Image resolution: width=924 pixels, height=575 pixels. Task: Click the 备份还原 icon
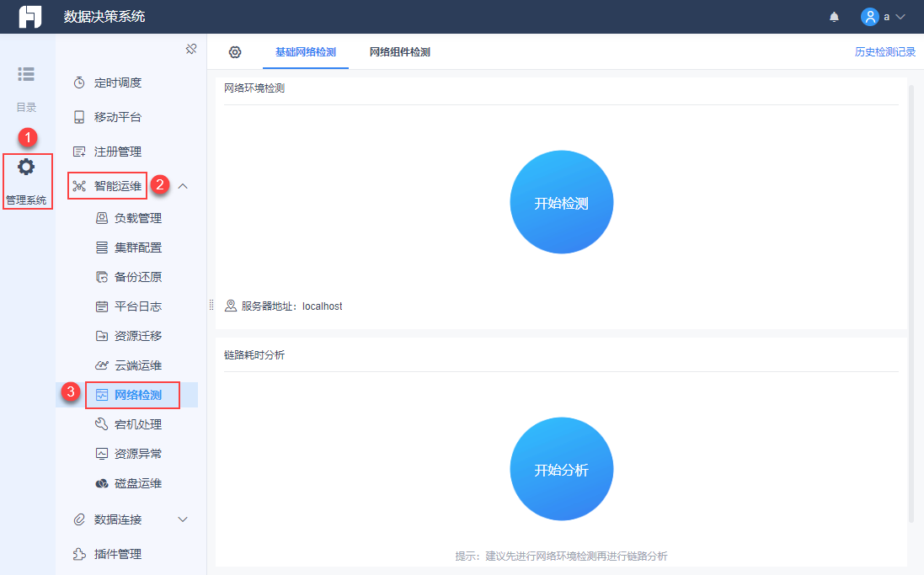coord(102,277)
